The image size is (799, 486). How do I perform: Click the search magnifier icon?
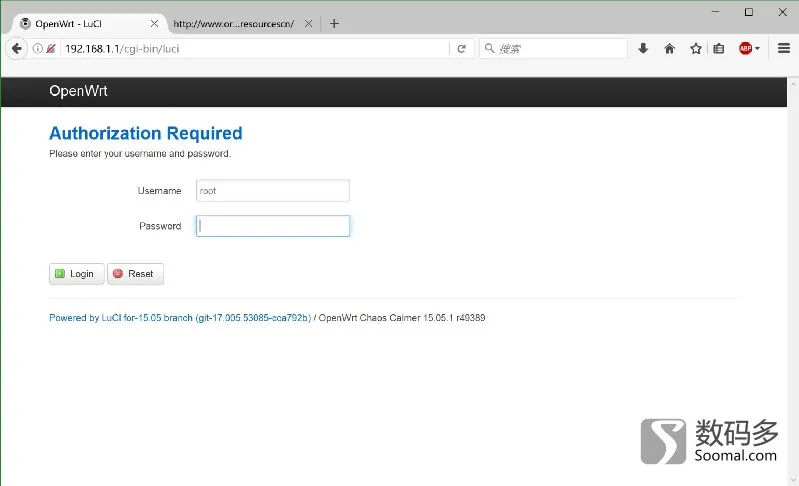pos(489,48)
